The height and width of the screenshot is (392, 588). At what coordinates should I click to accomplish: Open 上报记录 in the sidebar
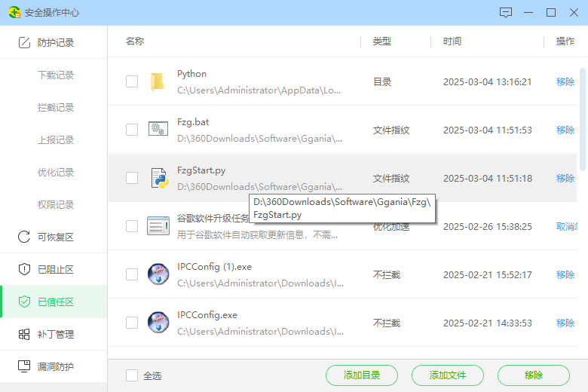[56, 140]
